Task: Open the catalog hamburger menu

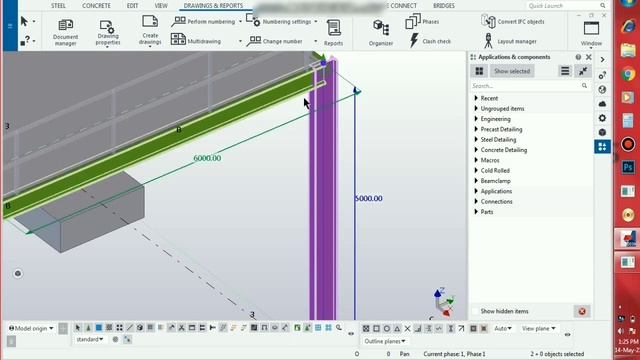Action: [x=565, y=71]
